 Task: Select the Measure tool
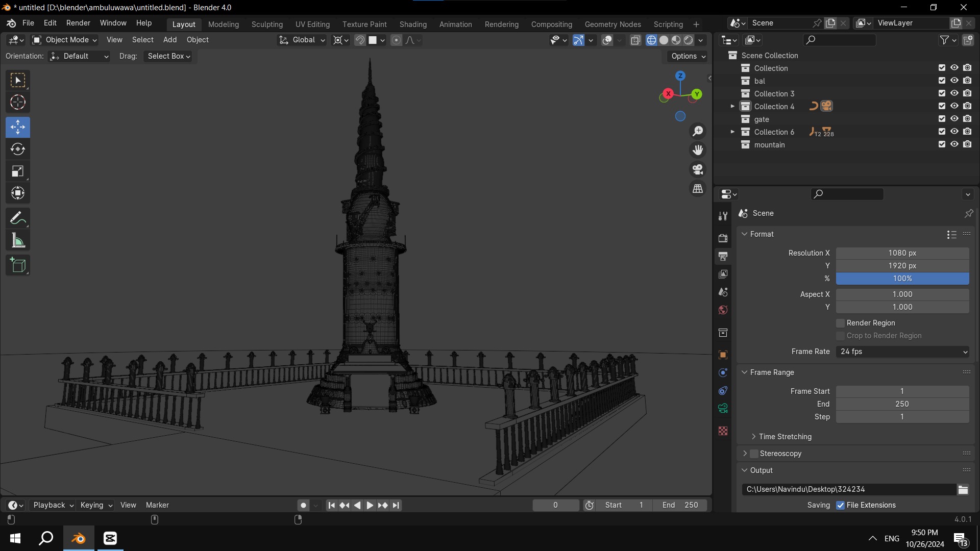point(18,240)
